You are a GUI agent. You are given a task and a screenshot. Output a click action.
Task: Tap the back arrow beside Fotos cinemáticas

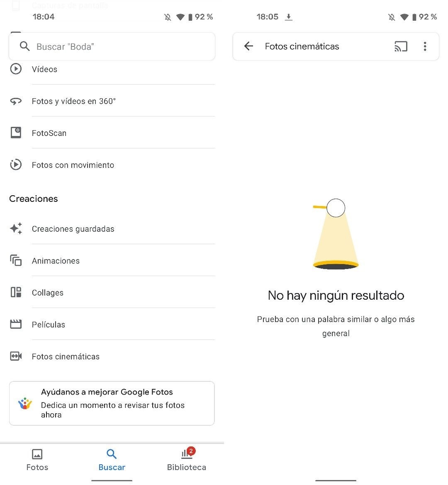coord(248,46)
